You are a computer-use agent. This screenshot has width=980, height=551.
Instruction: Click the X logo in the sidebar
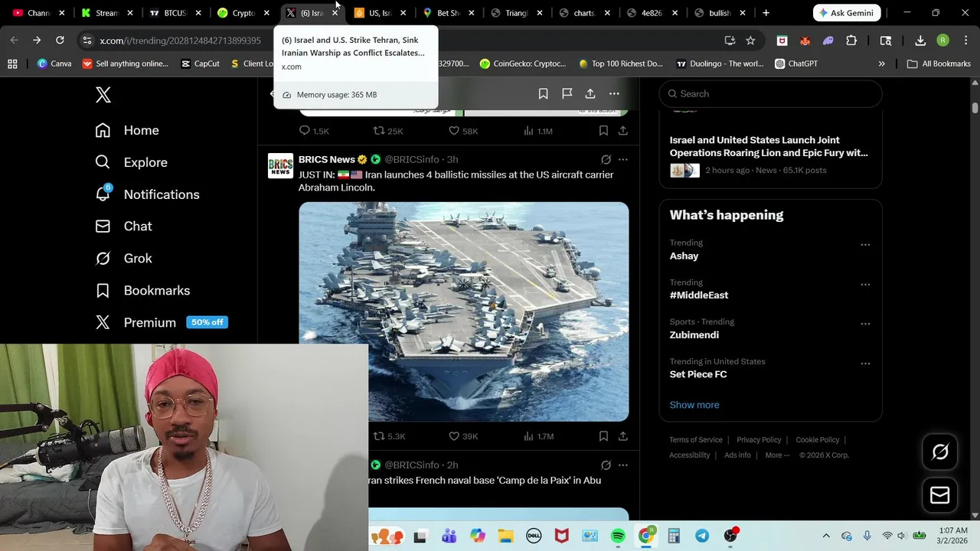pos(103,95)
